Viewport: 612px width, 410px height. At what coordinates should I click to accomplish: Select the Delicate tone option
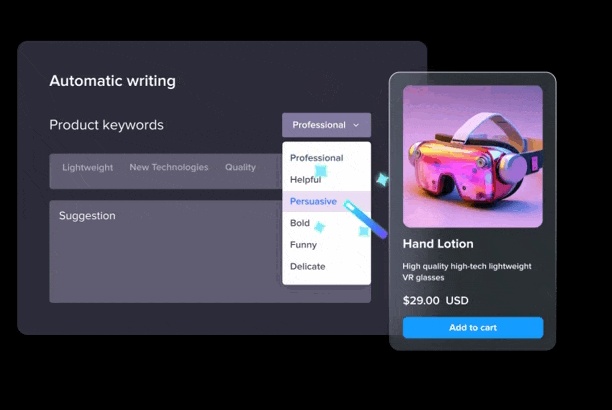308,266
